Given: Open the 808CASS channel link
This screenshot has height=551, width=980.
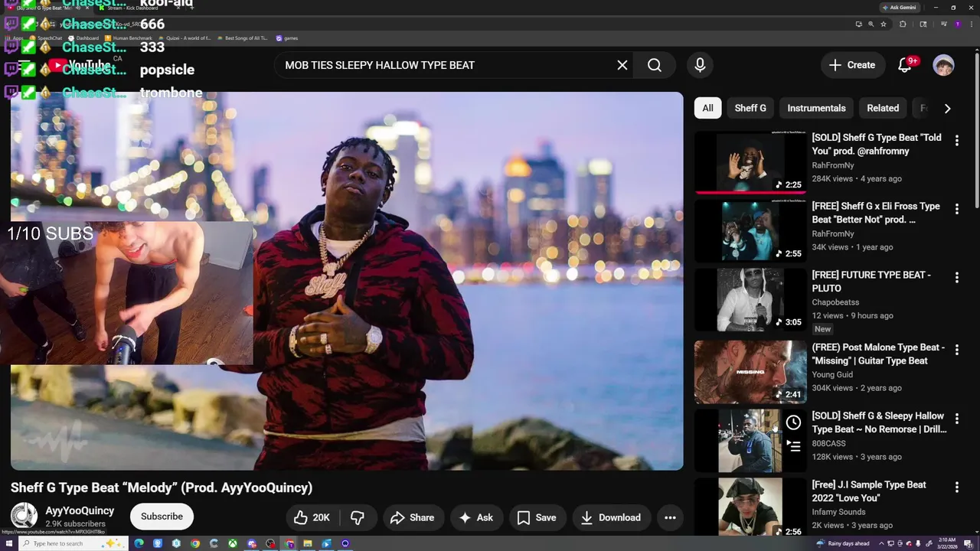Looking at the screenshot, I should pyautogui.click(x=828, y=443).
